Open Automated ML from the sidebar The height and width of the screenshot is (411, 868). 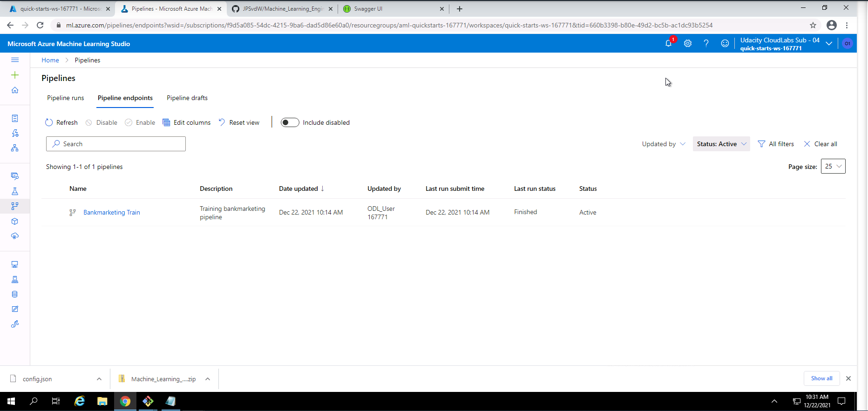click(x=15, y=133)
